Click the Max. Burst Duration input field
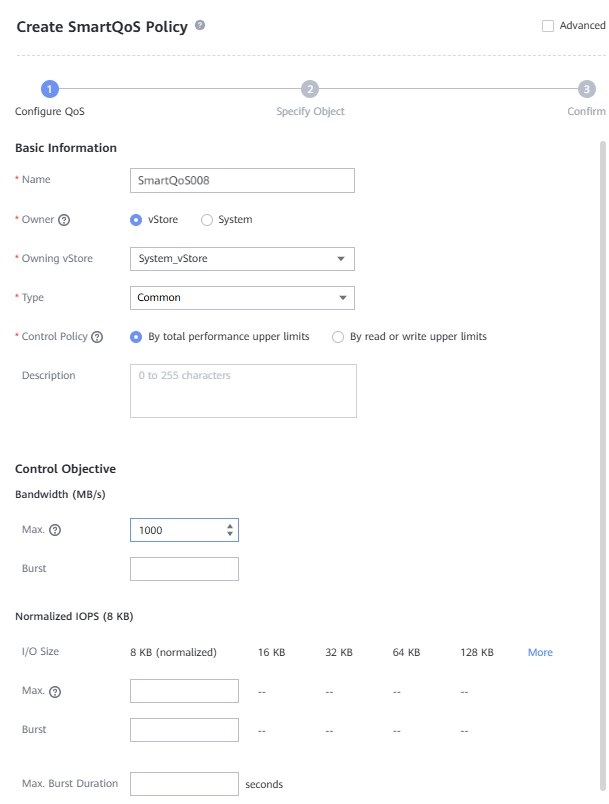The image size is (609, 804). 184,784
